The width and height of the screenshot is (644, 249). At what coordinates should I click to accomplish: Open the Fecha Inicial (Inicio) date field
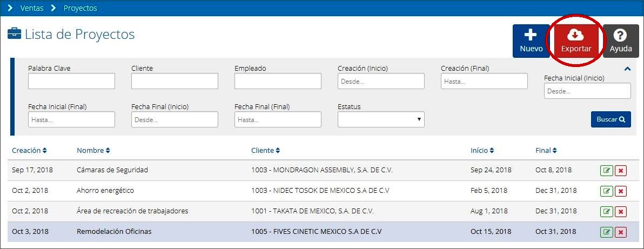click(x=587, y=91)
